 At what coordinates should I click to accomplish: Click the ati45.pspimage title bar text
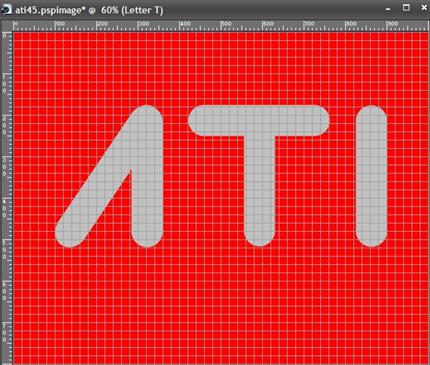(x=89, y=10)
